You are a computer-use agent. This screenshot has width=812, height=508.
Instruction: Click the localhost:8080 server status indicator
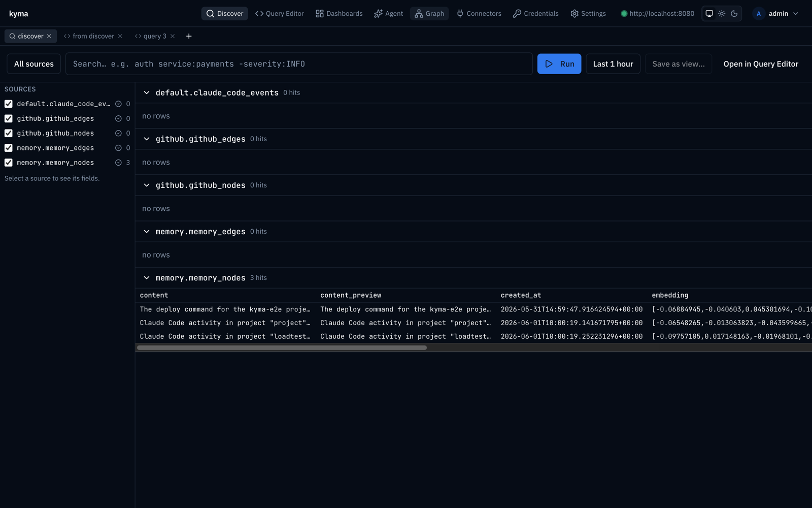(657, 14)
